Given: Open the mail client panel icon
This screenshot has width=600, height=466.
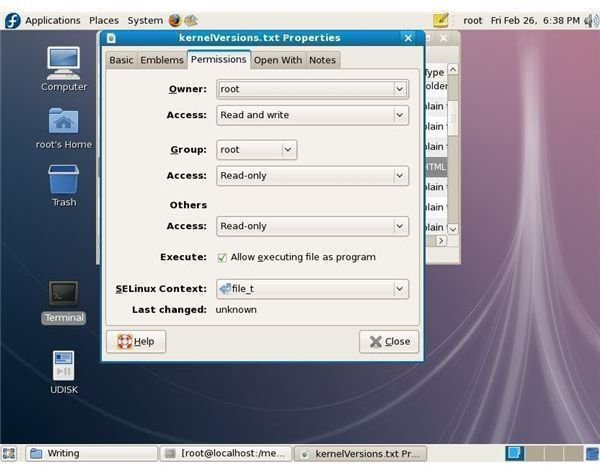Looking at the screenshot, I should click(x=191, y=20).
